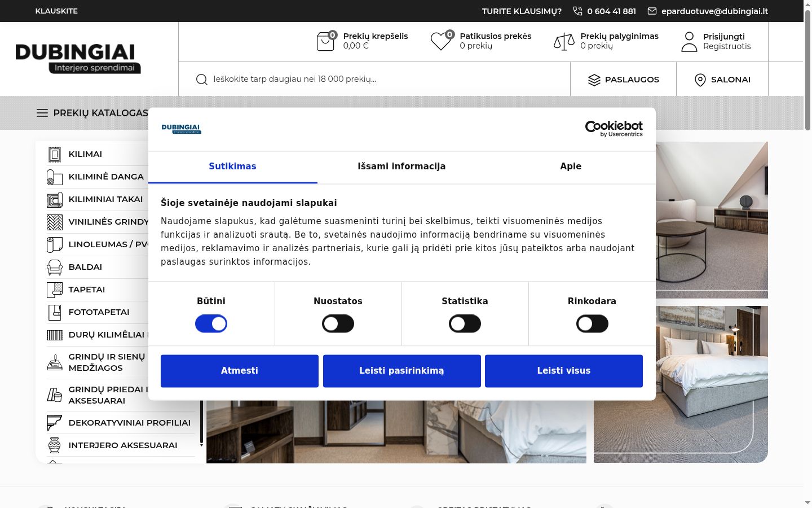The height and width of the screenshot is (508, 812).
Task: Click the Cookiebot by Usercentrics logo
Action: tap(614, 129)
